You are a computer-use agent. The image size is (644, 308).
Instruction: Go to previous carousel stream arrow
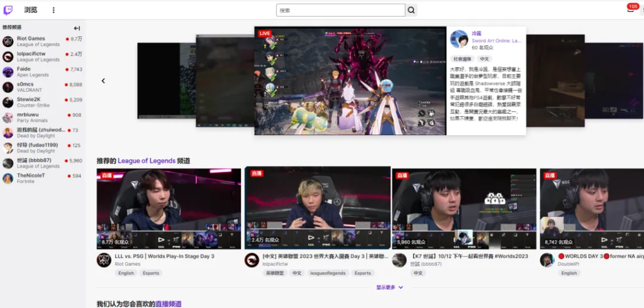[103, 81]
